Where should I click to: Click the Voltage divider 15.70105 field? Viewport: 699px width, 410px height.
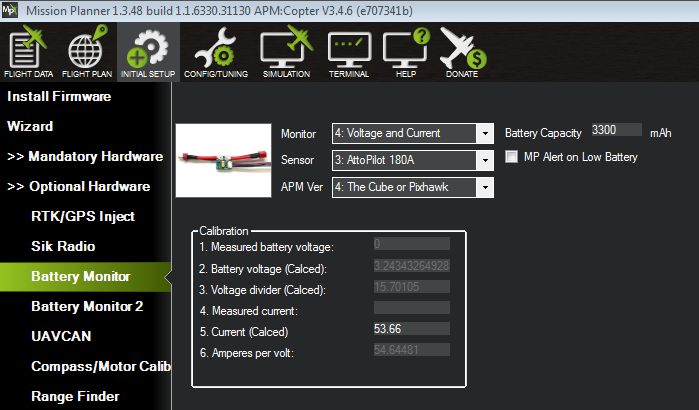point(411,287)
